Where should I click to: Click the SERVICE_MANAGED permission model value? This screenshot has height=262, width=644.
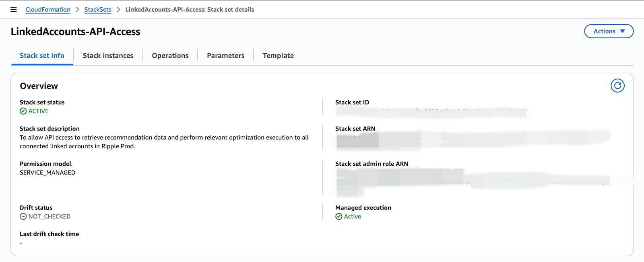tap(47, 173)
